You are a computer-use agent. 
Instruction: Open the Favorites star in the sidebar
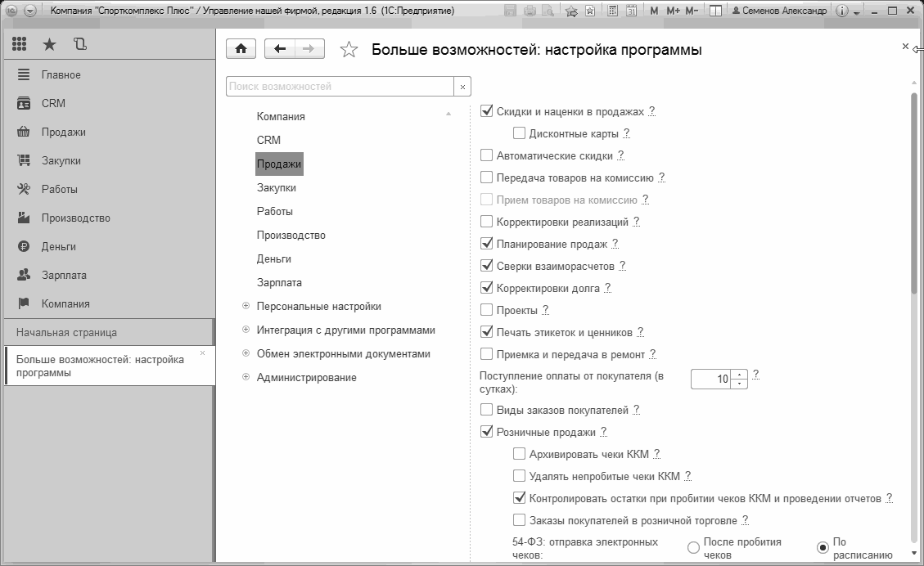(49, 44)
